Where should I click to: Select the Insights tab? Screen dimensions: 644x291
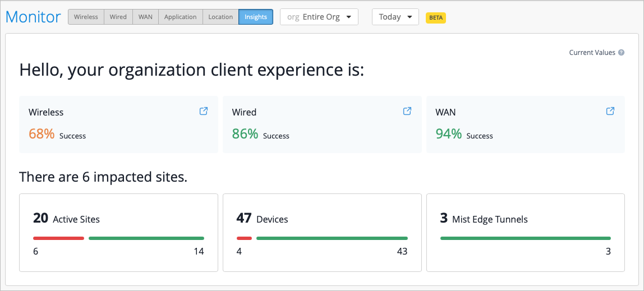[256, 17]
